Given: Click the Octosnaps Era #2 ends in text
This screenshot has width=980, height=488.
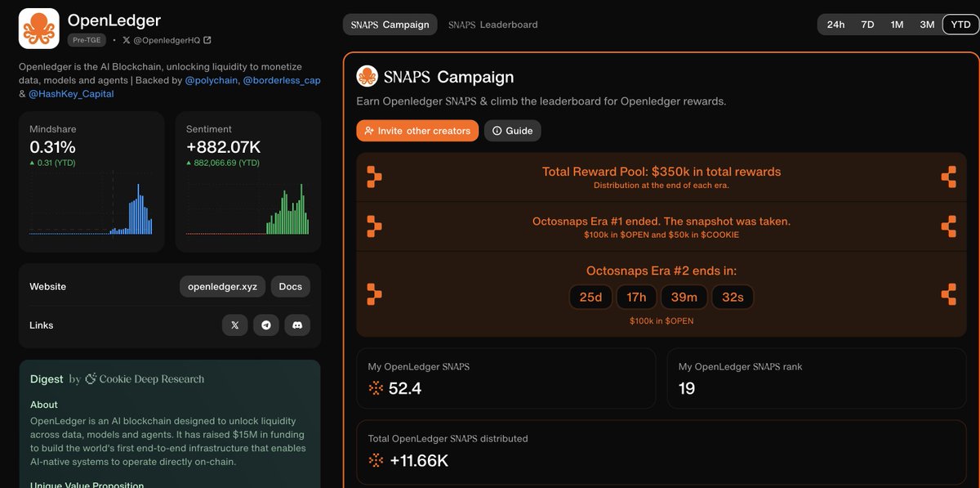Looking at the screenshot, I should [x=661, y=271].
